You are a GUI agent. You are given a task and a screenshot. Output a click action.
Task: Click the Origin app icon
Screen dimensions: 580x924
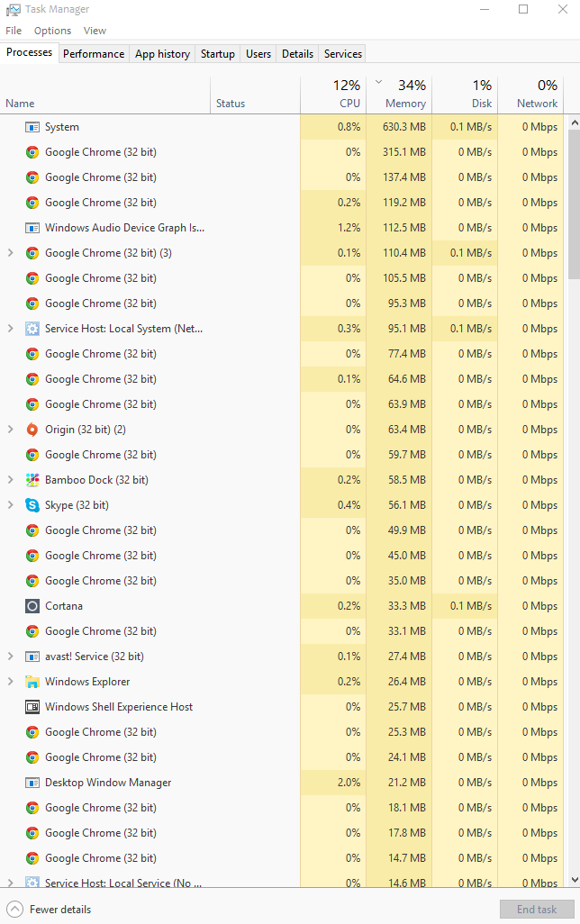click(32, 430)
